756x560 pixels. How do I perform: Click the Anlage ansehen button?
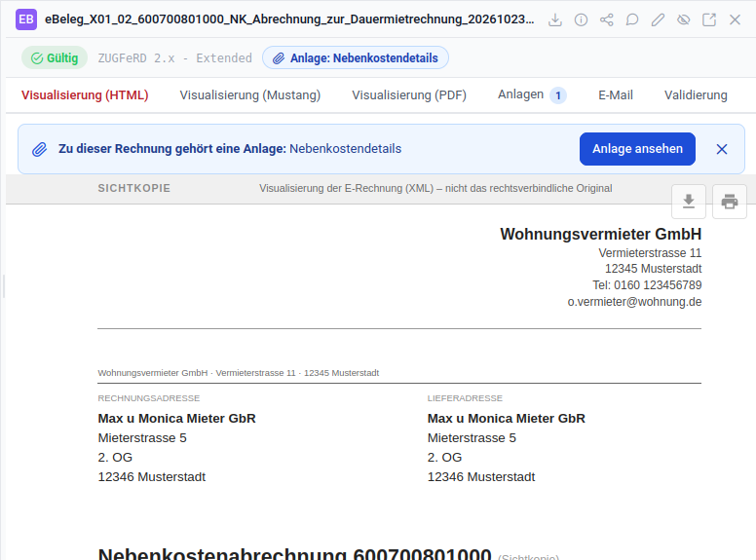(x=637, y=149)
